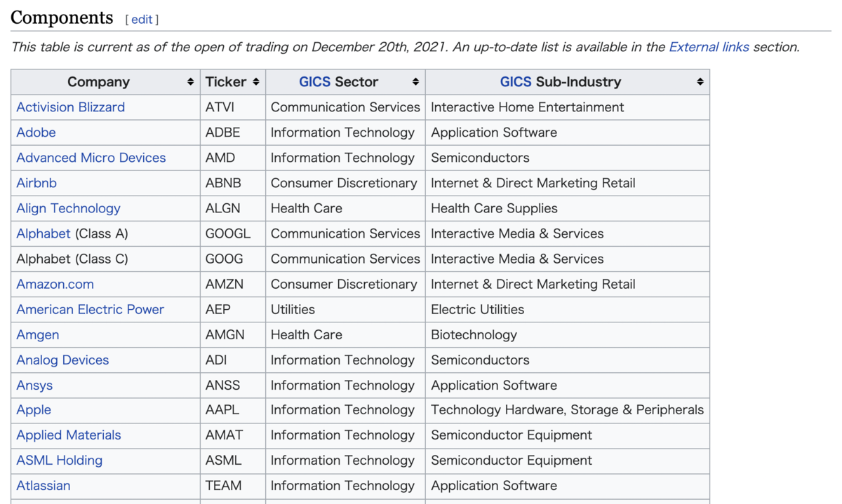Select Health Care cell in Align Technology row
This screenshot has width=842, height=504.
(345, 208)
